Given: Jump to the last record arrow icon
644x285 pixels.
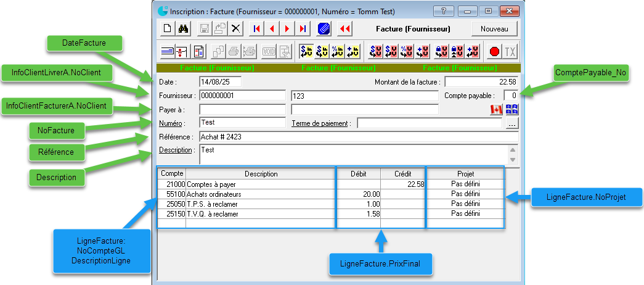Looking at the screenshot, I should [302, 28].
